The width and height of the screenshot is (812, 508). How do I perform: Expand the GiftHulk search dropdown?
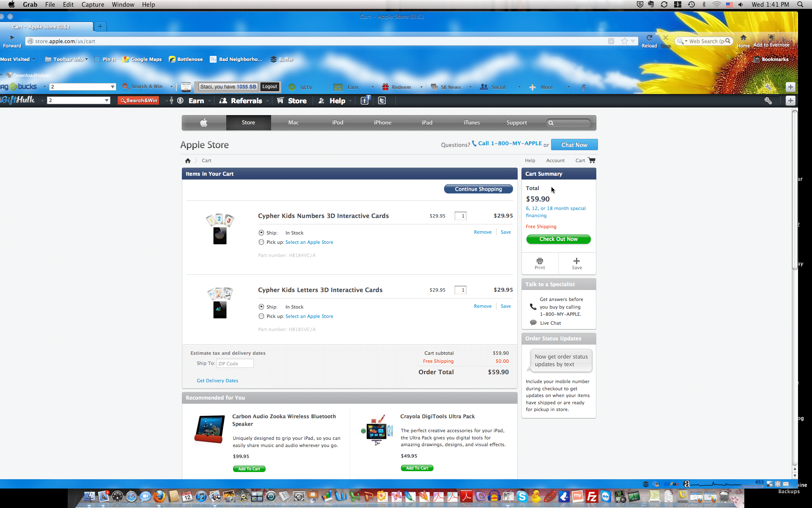tap(107, 100)
